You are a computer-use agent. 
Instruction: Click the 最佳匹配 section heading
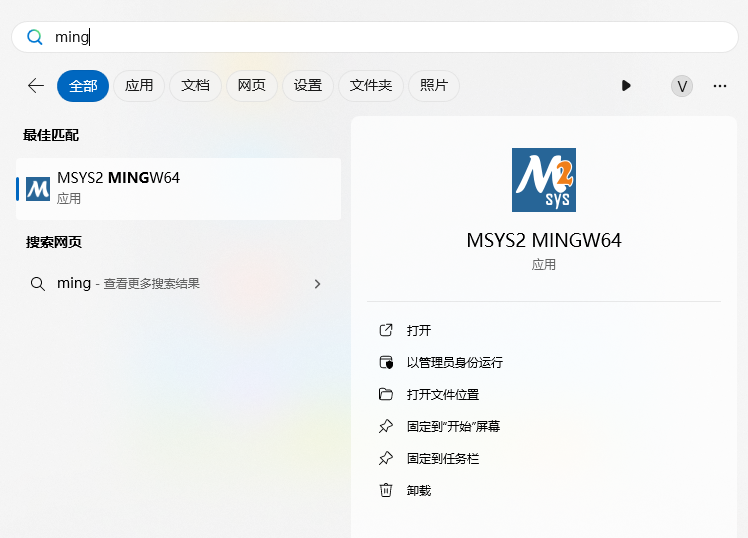click(x=51, y=135)
